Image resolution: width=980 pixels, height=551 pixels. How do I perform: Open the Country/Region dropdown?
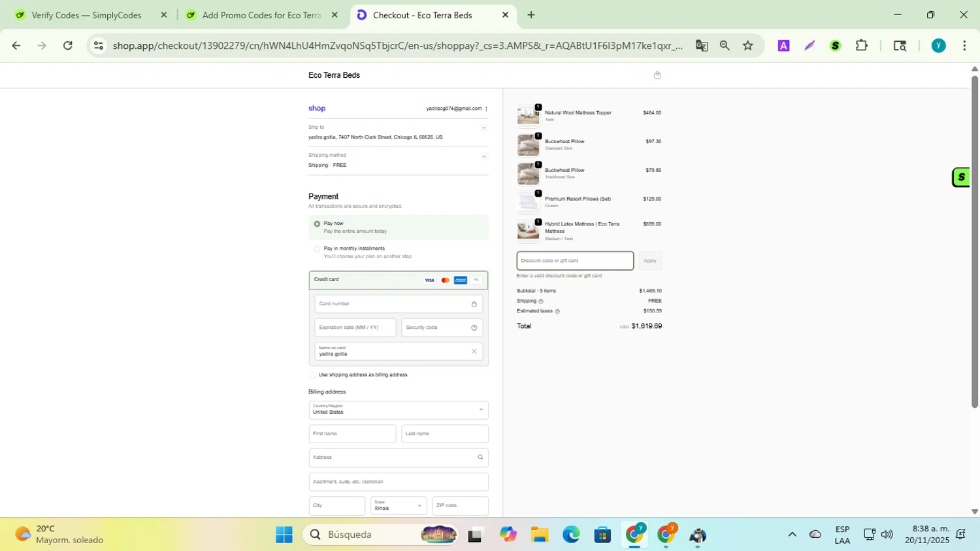(399, 410)
